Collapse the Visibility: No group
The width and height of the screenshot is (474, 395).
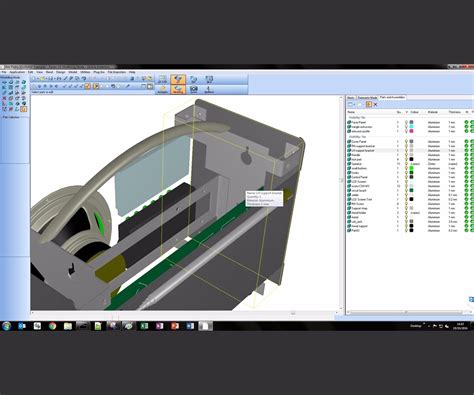click(x=357, y=117)
